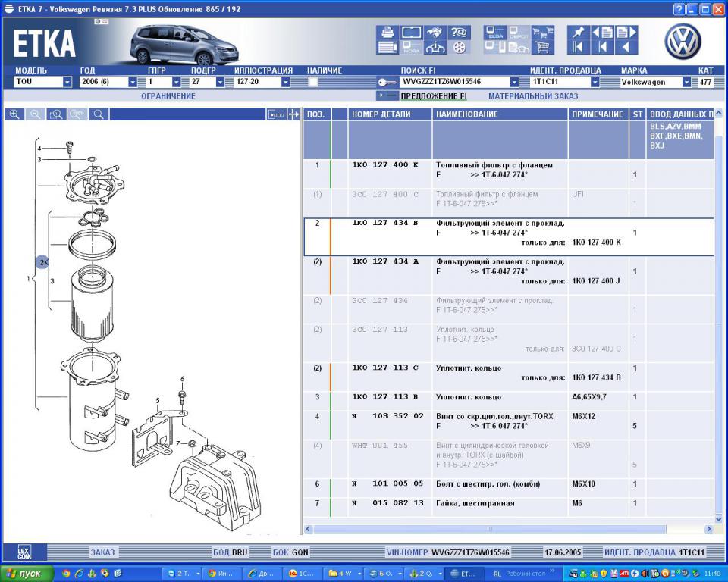Click the НОМЕР ДЕТАЛИ column header
The height and width of the screenshot is (582, 728).
390,114
